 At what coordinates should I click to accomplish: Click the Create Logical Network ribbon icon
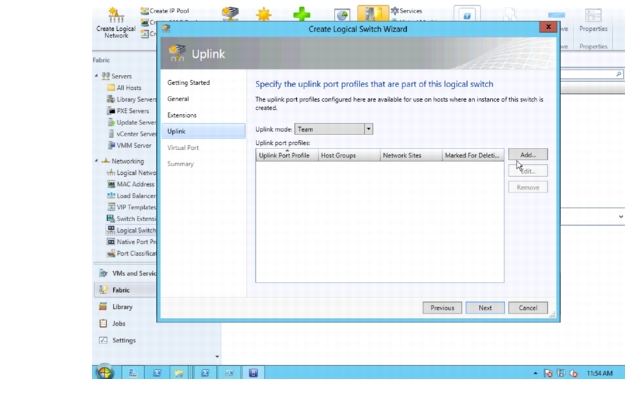(115, 23)
